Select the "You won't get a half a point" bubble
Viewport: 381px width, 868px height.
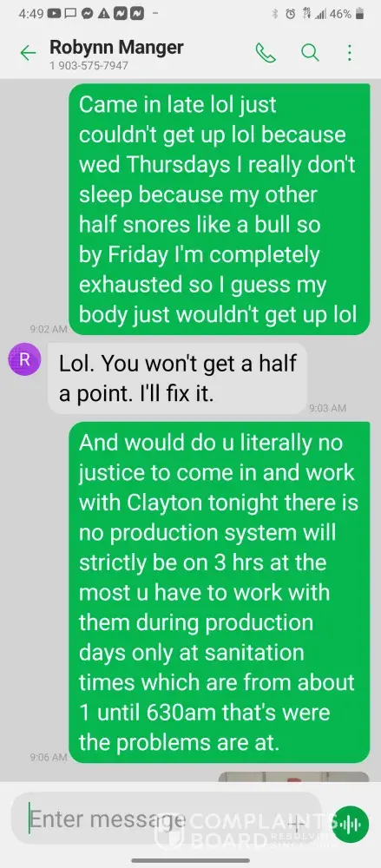click(177, 378)
